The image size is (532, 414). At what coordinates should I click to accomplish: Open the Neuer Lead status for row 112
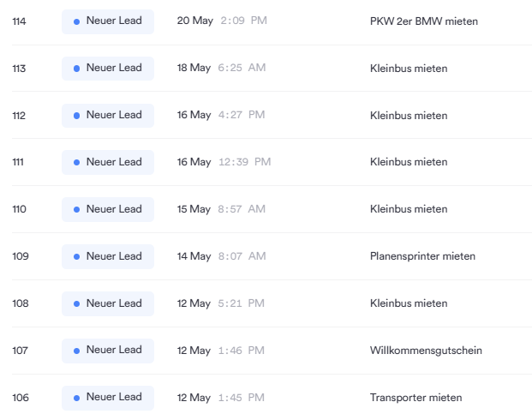108,116
